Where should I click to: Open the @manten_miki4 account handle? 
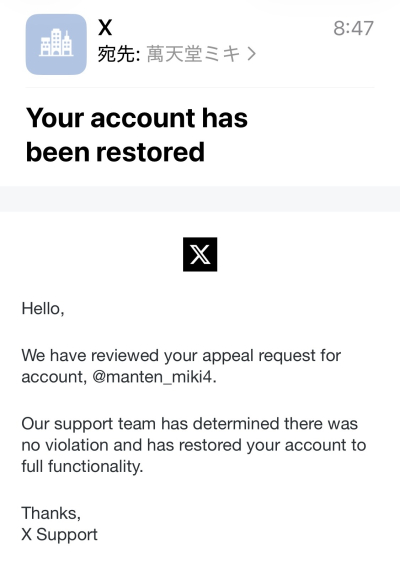point(154,377)
